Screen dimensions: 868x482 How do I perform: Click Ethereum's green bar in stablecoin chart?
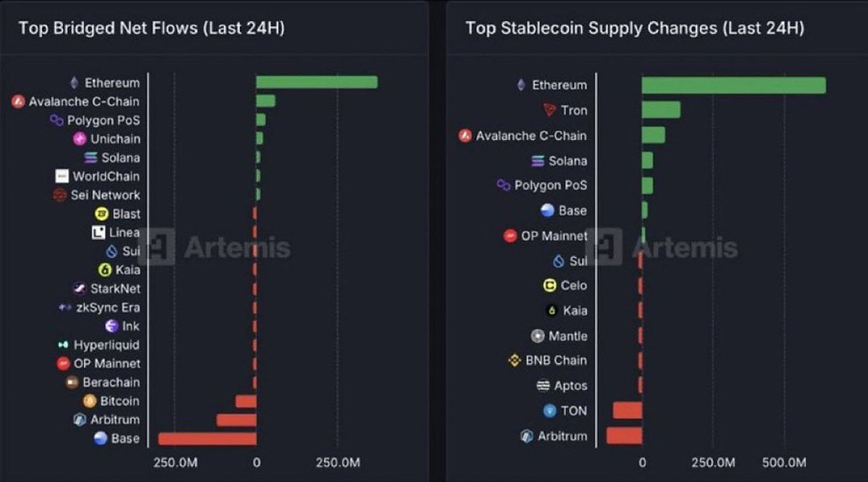click(733, 85)
